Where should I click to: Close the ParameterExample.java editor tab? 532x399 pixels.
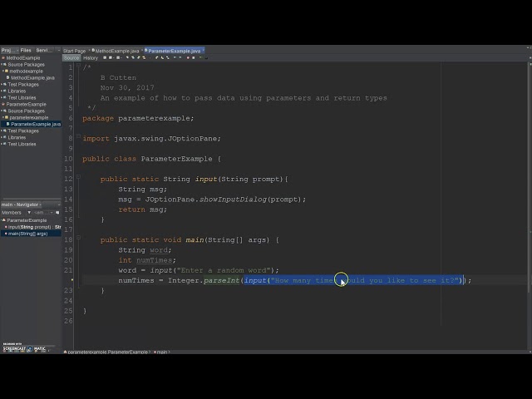click(x=203, y=51)
